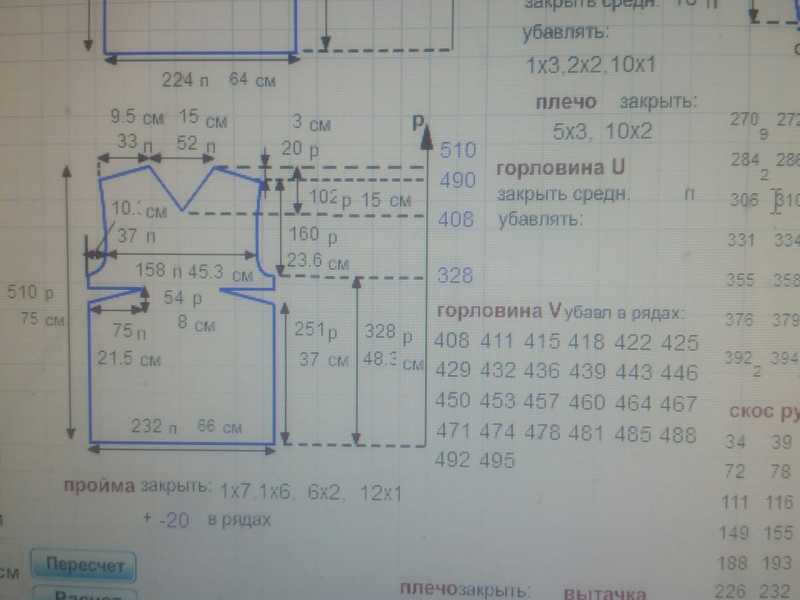
Task: Click row number 492 in the V-neck list
Action: tap(455, 461)
